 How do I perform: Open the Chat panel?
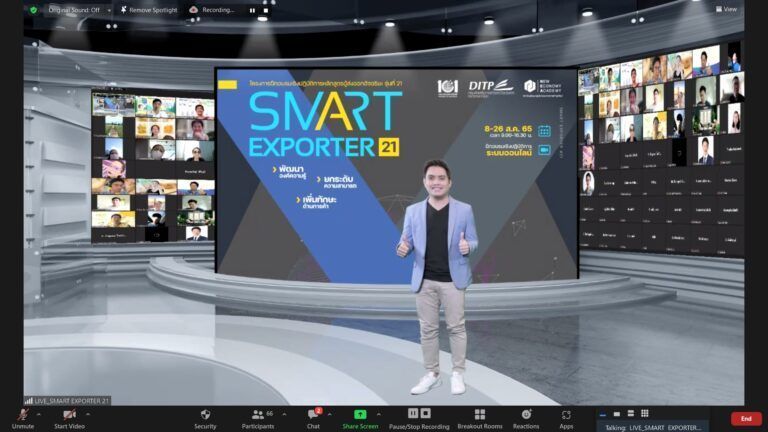[x=313, y=419]
